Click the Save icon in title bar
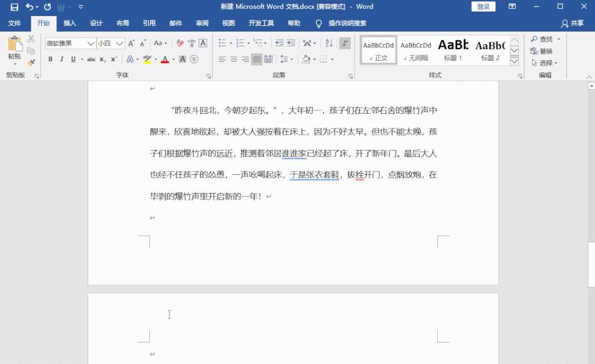This screenshot has width=595, height=364. 14,7
